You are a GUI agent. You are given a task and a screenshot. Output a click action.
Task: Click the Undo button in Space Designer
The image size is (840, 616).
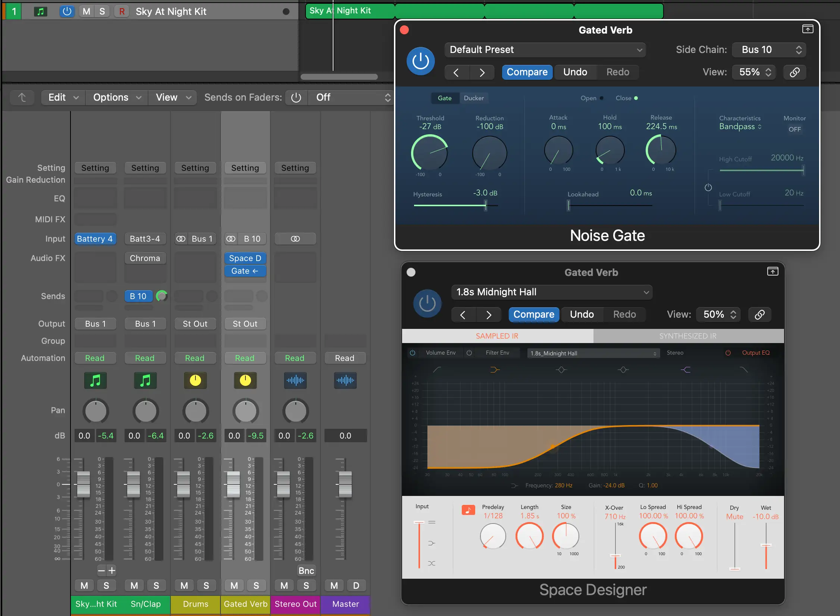(x=582, y=314)
